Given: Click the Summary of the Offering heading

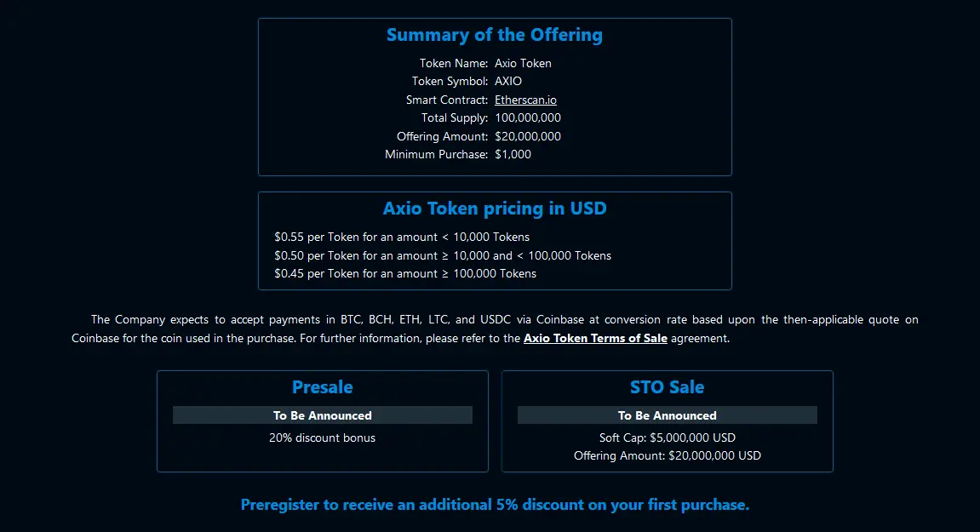Looking at the screenshot, I should tap(495, 35).
